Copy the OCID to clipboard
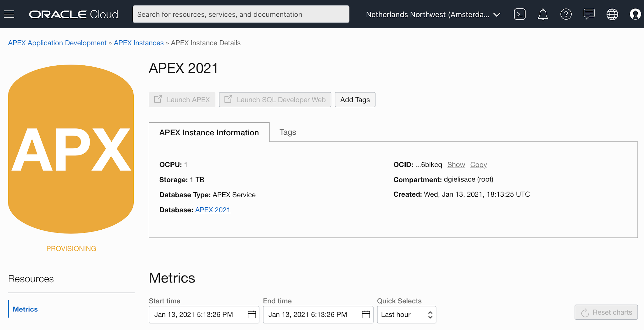 pyautogui.click(x=478, y=165)
